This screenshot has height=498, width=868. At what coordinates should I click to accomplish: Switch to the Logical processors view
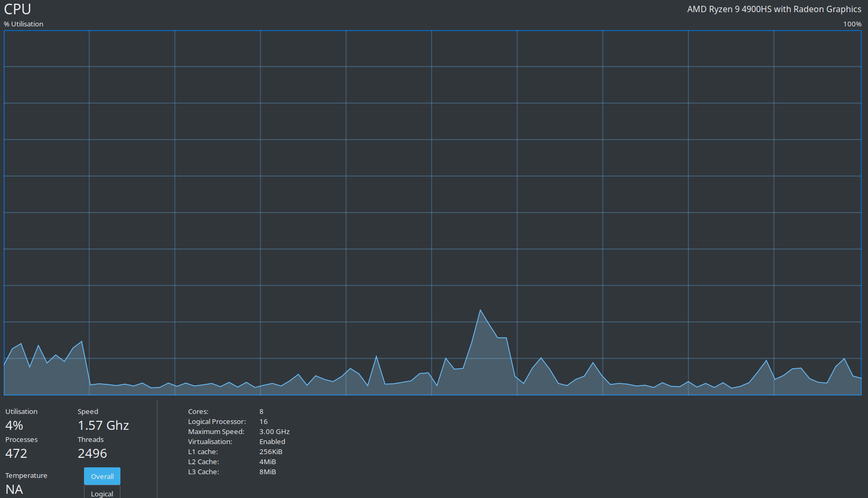click(101, 493)
